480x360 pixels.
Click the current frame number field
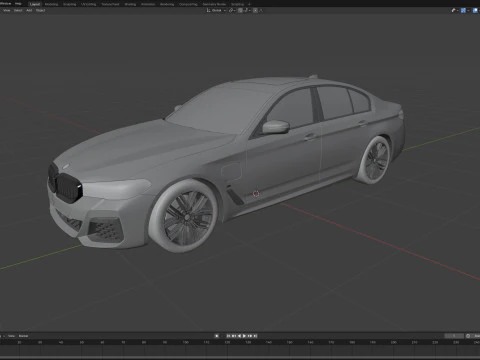point(454,336)
